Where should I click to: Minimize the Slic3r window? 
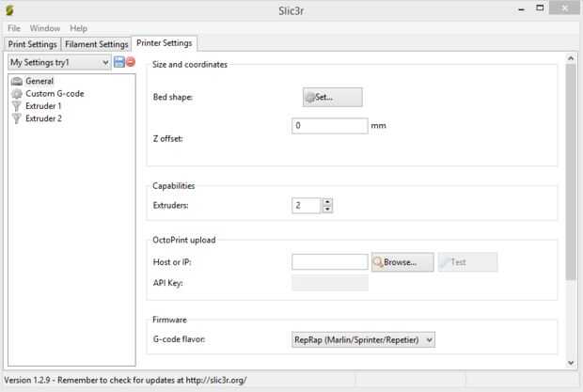(x=522, y=8)
